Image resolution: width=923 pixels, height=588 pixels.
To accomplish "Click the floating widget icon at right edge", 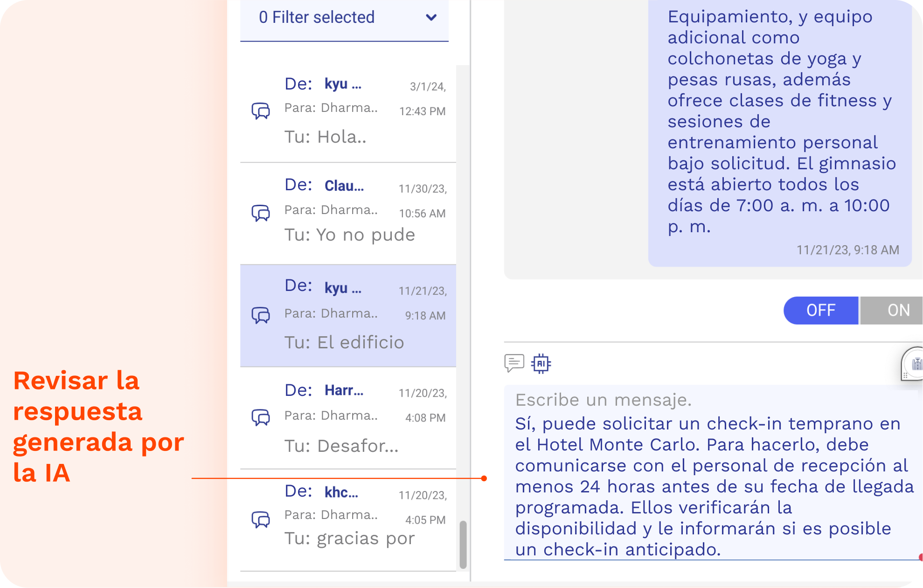I will click(x=914, y=364).
